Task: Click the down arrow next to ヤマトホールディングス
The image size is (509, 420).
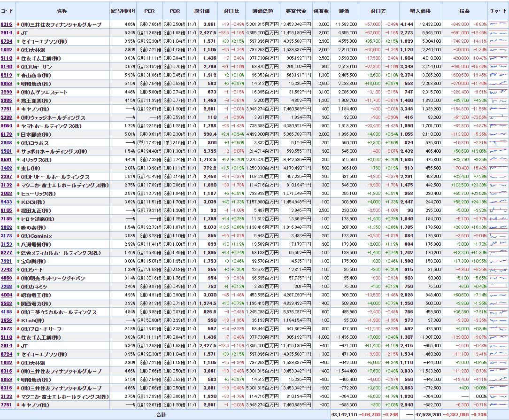Action: [18, 126]
